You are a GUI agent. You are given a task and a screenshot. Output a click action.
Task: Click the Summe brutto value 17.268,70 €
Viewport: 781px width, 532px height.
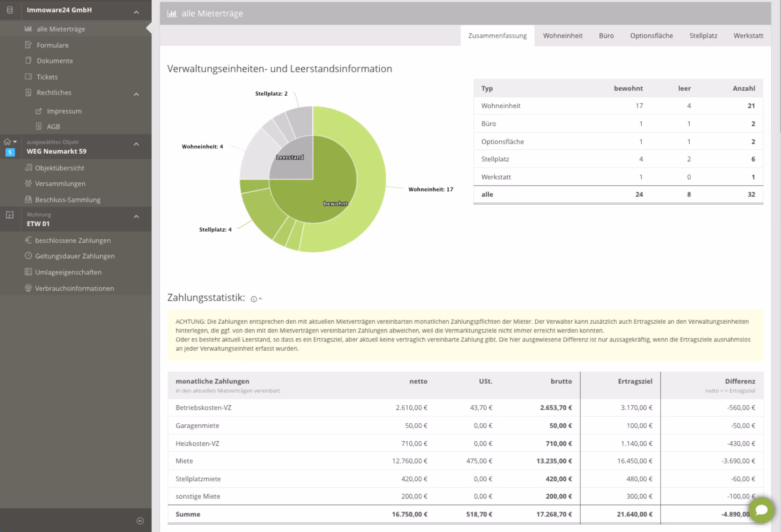coord(554,514)
